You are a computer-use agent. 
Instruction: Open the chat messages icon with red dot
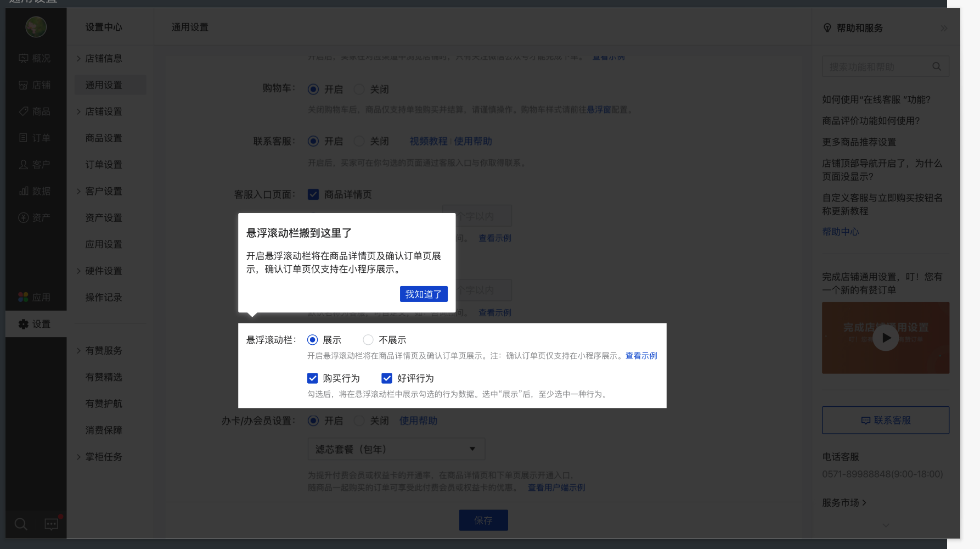[52, 524]
